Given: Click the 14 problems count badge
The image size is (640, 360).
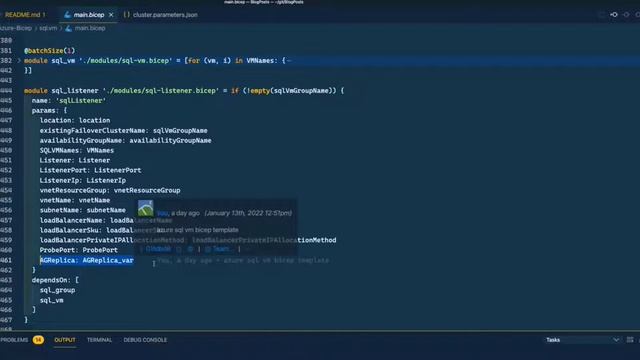Looking at the screenshot, I should pyautogui.click(x=38, y=340).
